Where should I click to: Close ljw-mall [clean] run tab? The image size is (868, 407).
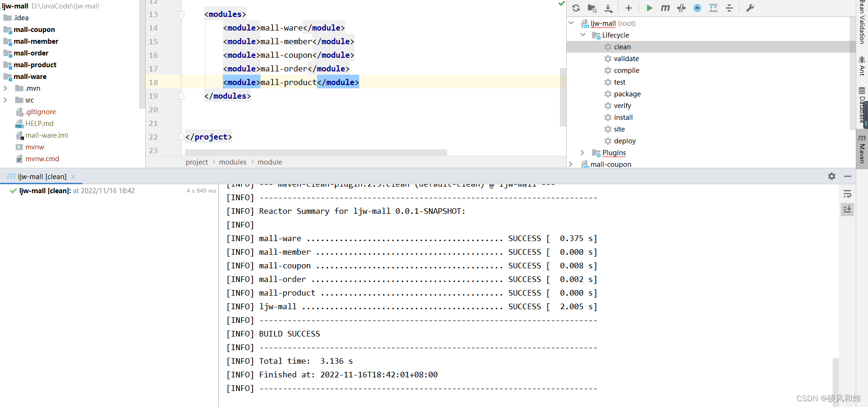(x=73, y=177)
